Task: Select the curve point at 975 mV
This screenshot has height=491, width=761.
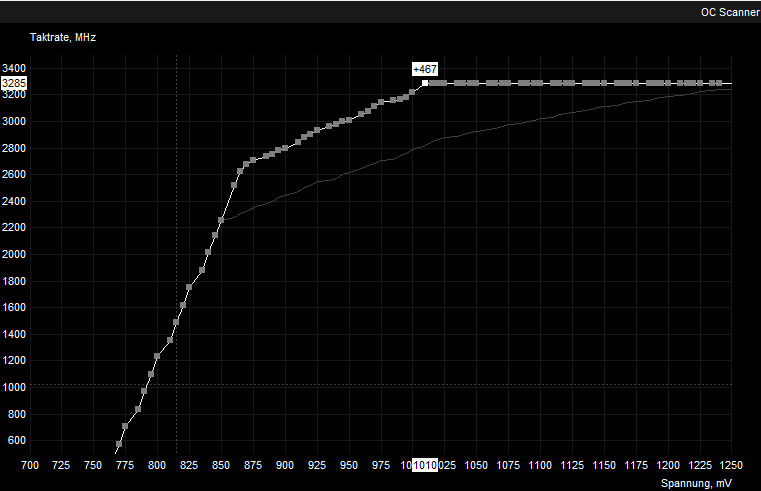Action: [x=381, y=102]
